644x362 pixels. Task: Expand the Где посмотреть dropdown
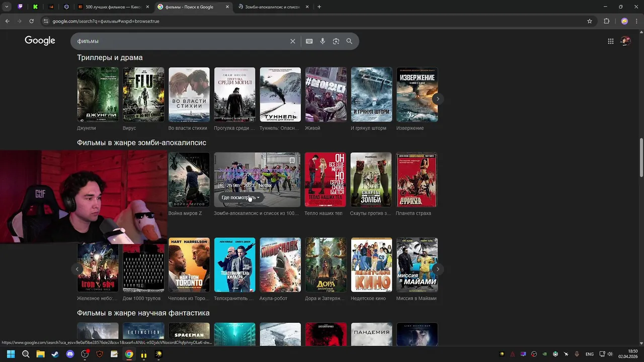(x=240, y=198)
